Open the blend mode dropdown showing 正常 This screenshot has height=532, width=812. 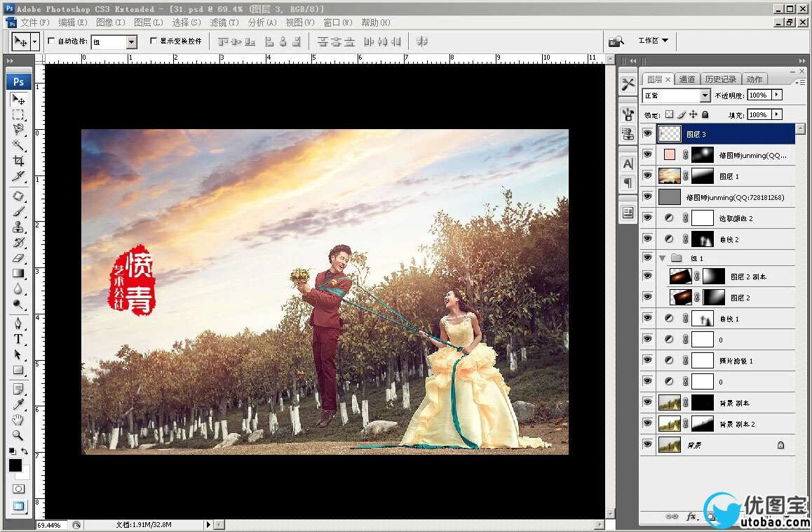tap(705, 95)
